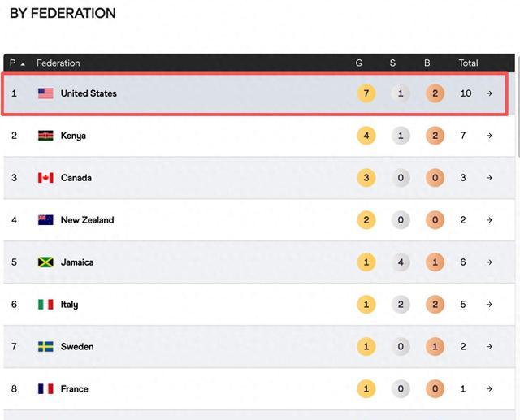Viewport: 520px width, 420px height.
Task: Click the United States flag icon
Action: pyautogui.click(x=45, y=93)
